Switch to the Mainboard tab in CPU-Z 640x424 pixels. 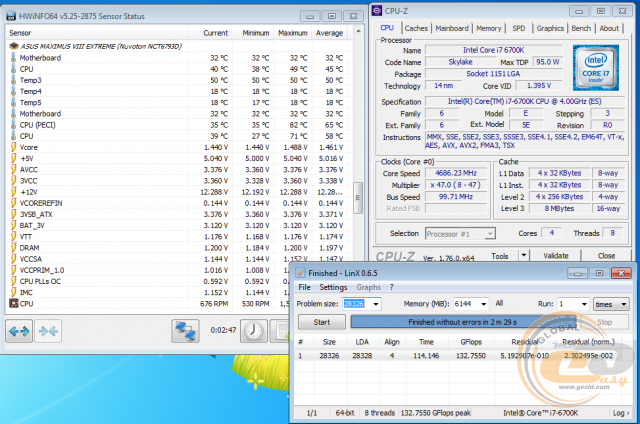click(452, 28)
